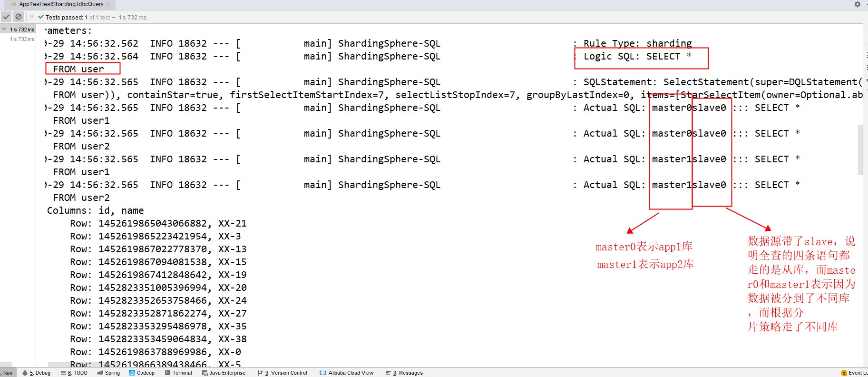Image resolution: width=868 pixels, height=377 pixels.
Task: Click the Messages lines icon
Action: coord(388,373)
